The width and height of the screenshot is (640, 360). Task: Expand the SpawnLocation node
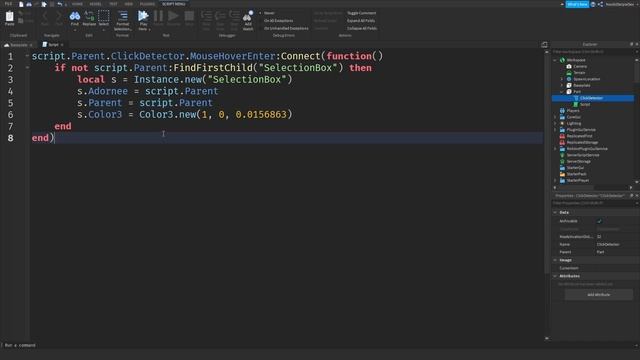[562, 79]
